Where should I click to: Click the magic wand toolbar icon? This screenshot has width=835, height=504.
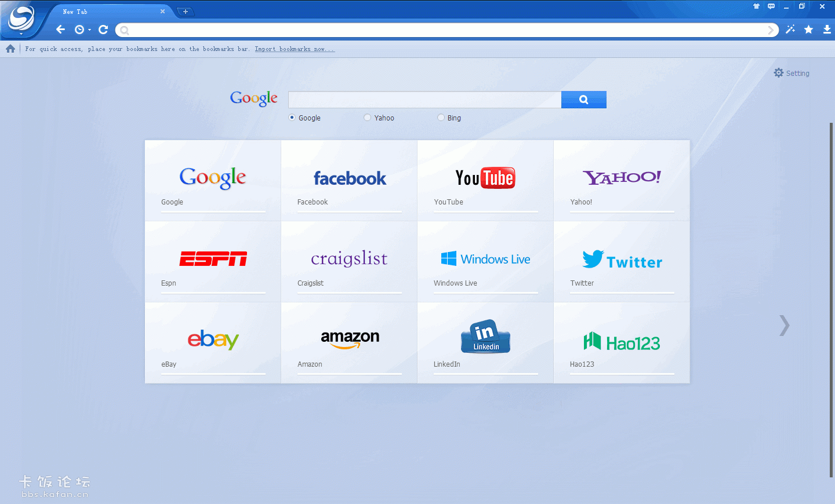point(790,30)
